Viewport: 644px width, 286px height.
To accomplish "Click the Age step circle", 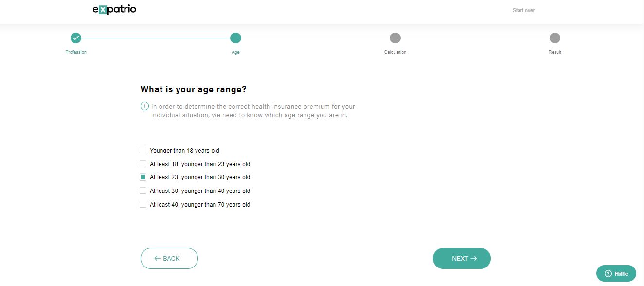I will pos(235,38).
